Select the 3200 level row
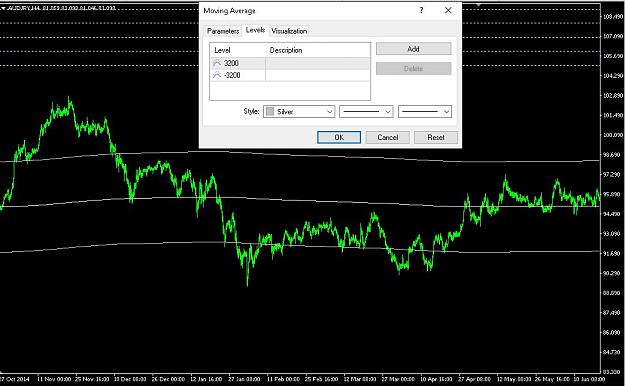The image size is (625, 386). click(290, 63)
